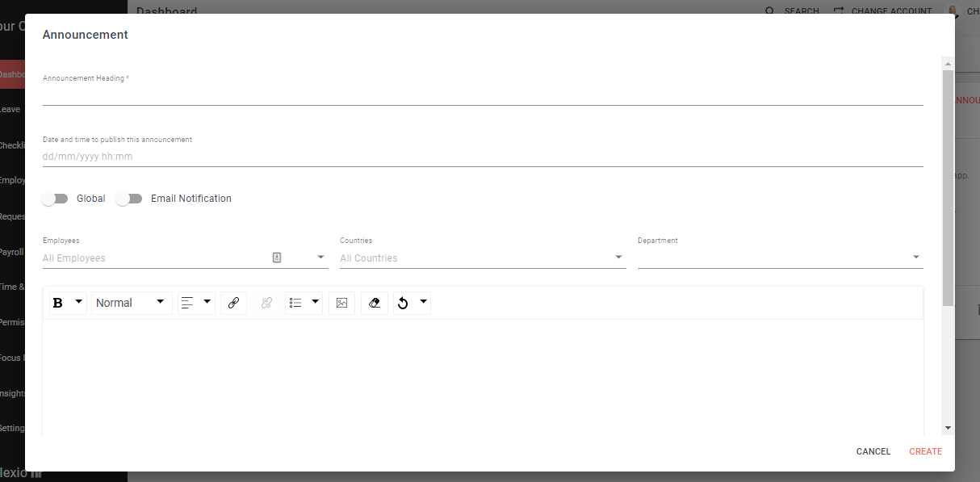Insert a hyperlink with the link icon
The width and height of the screenshot is (980, 482).
tap(233, 303)
